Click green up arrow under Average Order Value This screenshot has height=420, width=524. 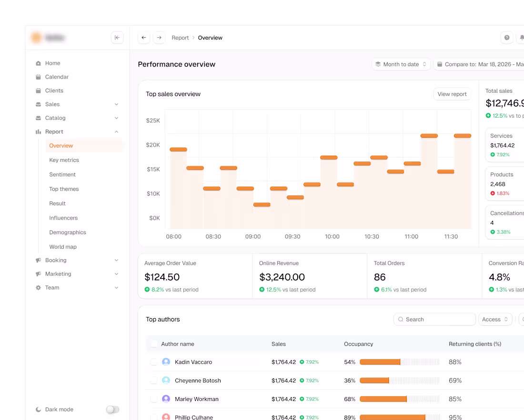tap(147, 290)
